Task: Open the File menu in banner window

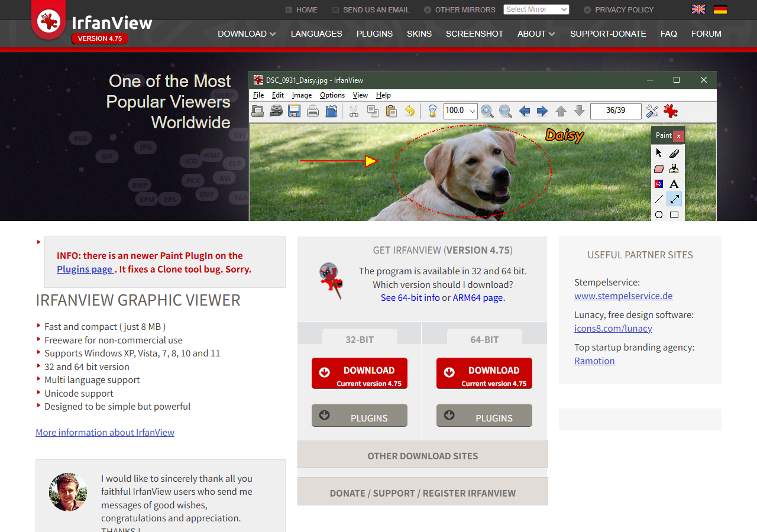Action: point(258,95)
